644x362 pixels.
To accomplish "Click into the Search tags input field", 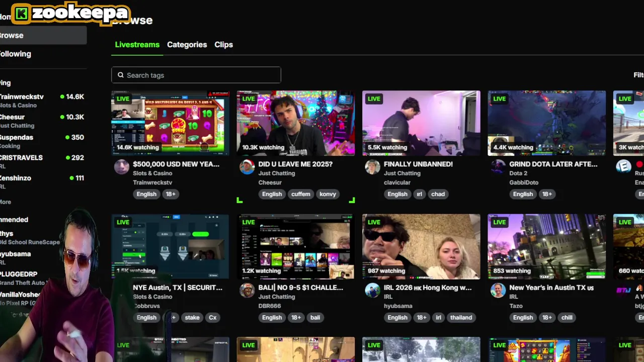I will point(196,75).
